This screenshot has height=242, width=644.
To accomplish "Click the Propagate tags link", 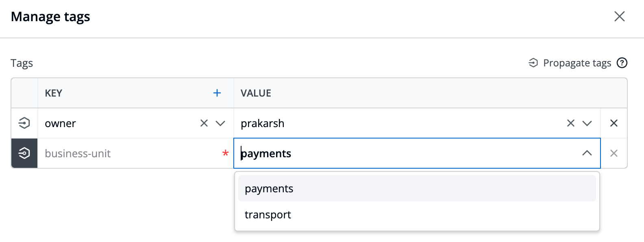I will (x=577, y=63).
